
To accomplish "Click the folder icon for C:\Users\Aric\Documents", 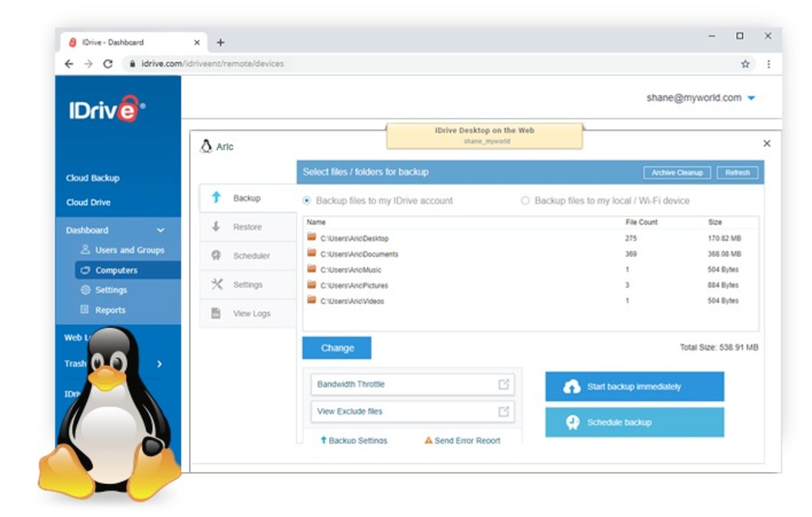I will pos(312,253).
